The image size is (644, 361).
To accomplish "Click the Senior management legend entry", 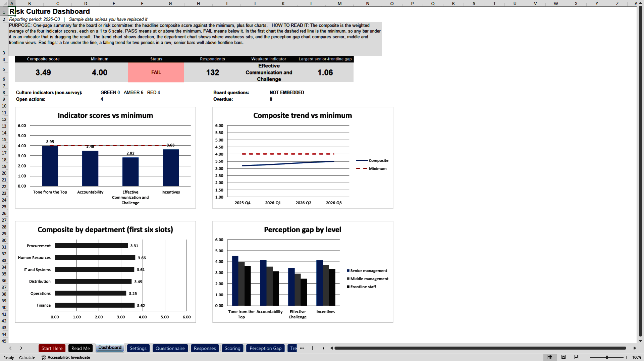I will click(367, 271).
